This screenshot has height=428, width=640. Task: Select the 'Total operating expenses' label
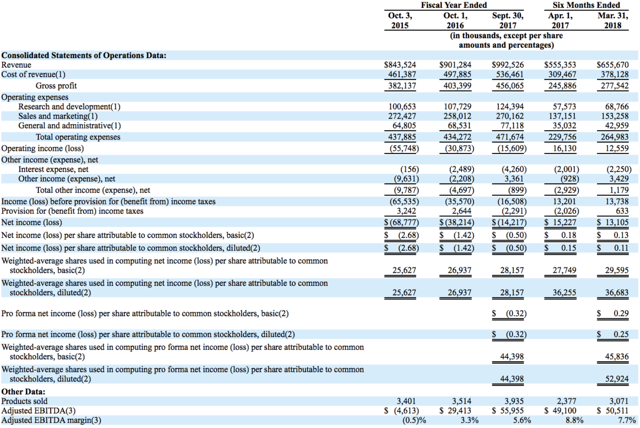(78, 137)
